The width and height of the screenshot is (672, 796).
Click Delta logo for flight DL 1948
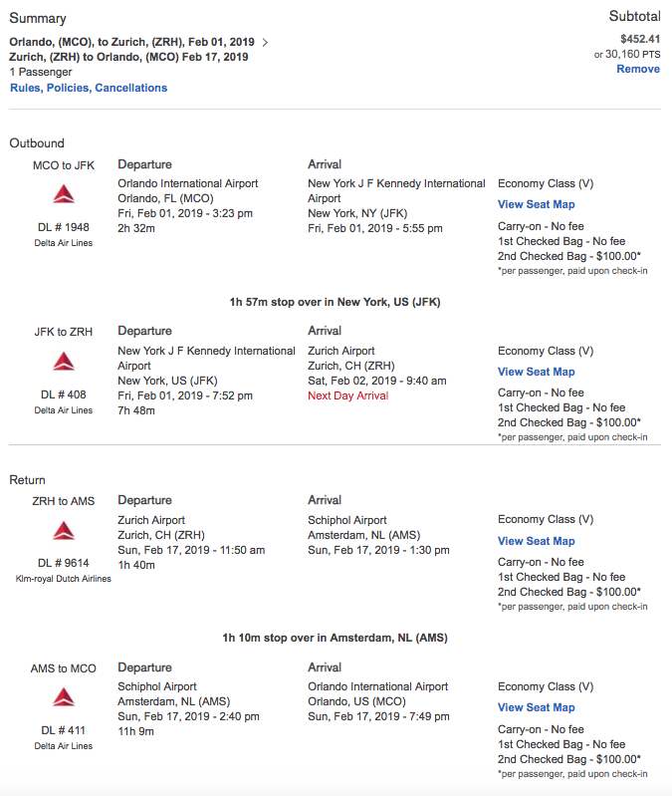pyautogui.click(x=64, y=194)
